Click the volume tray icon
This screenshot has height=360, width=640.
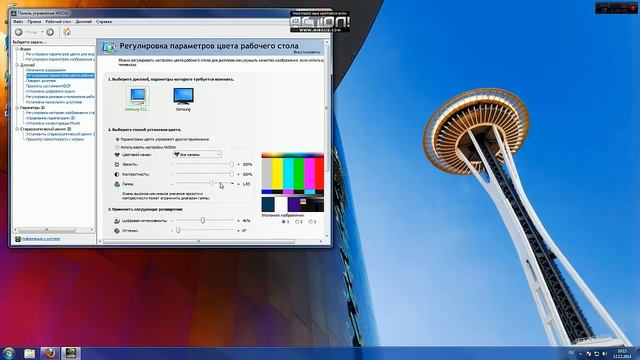pyautogui.click(x=604, y=353)
